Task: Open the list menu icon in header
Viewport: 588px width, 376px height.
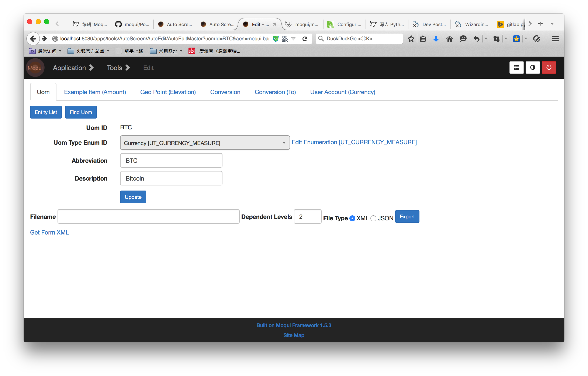Action: (x=516, y=67)
